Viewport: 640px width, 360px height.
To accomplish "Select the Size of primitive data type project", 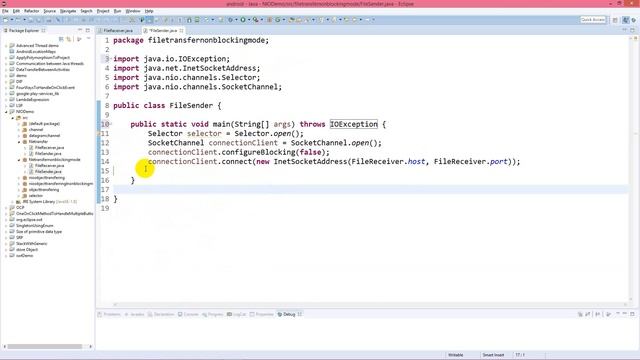I will [39, 231].
